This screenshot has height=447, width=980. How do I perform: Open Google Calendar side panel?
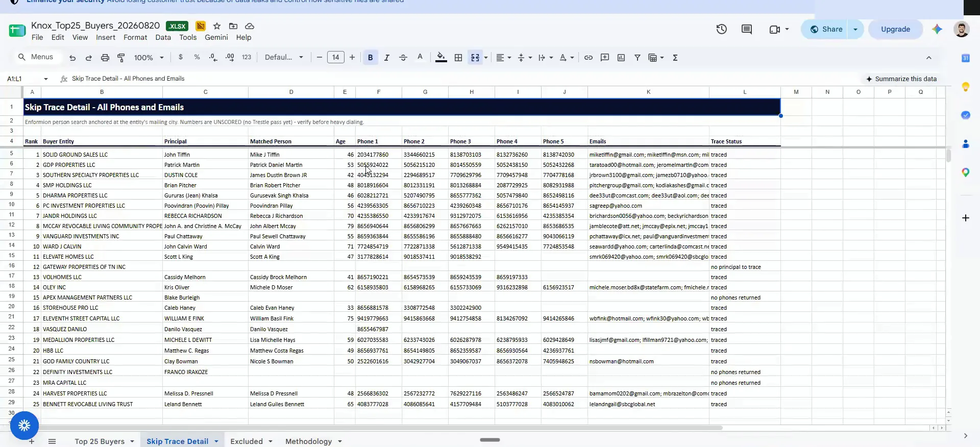tap(966, 58)
